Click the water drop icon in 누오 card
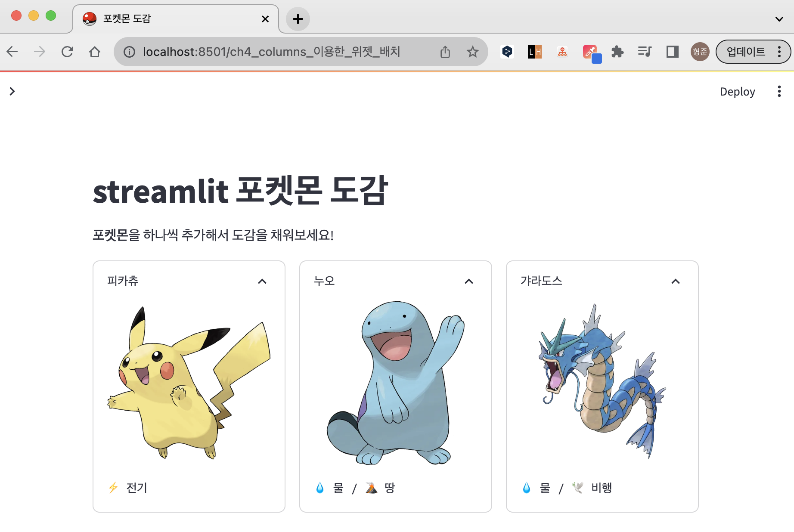 point(320,488)
